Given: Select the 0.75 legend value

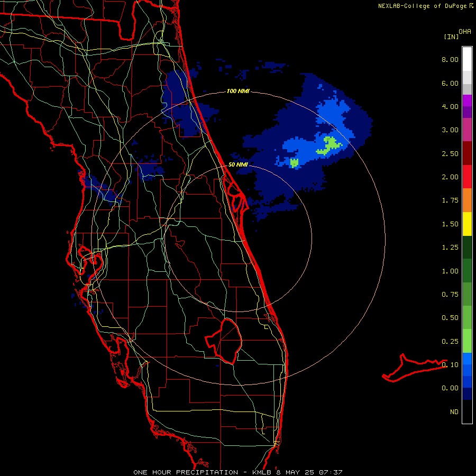Looking at the screenshot, I should [x=450, y=295].
